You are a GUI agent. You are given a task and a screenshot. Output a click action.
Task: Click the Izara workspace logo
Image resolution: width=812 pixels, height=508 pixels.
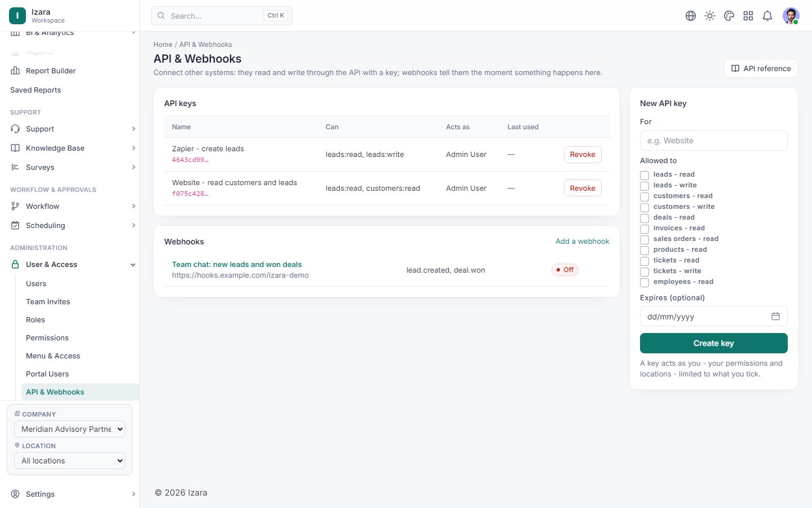coord(17,16)
